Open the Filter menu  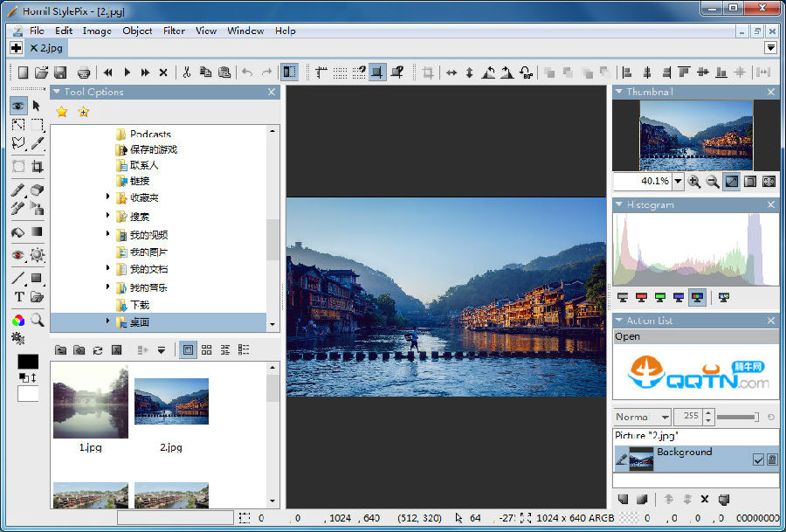[x=174, y=31]
